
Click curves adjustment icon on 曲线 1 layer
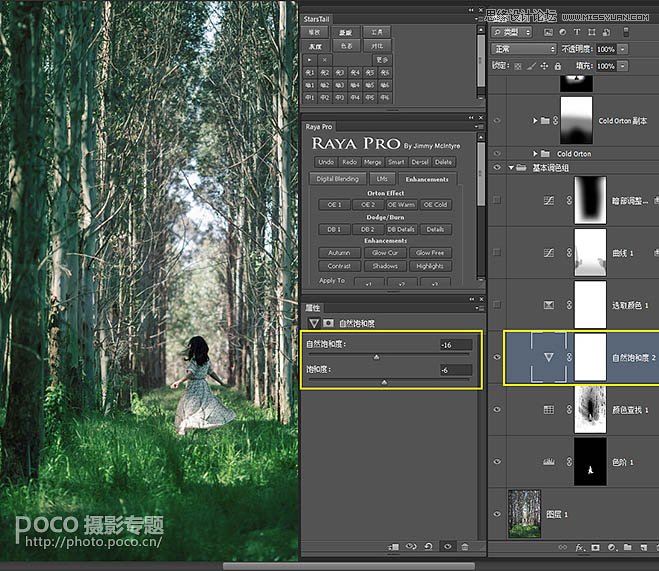pos(549,253)
